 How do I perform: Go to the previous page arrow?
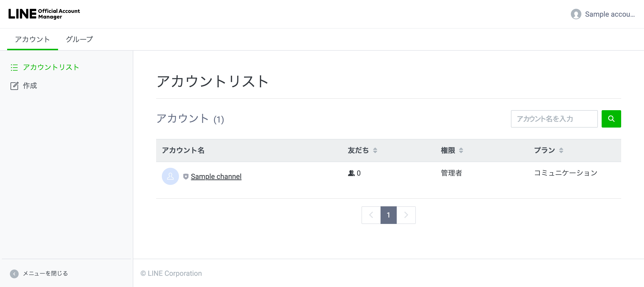(x=371, y=215)
